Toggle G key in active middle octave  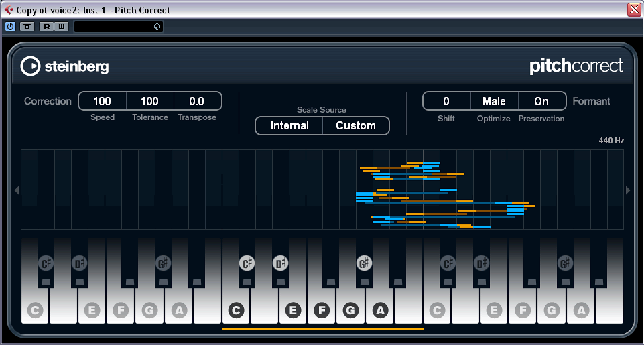tap(350, 310)
